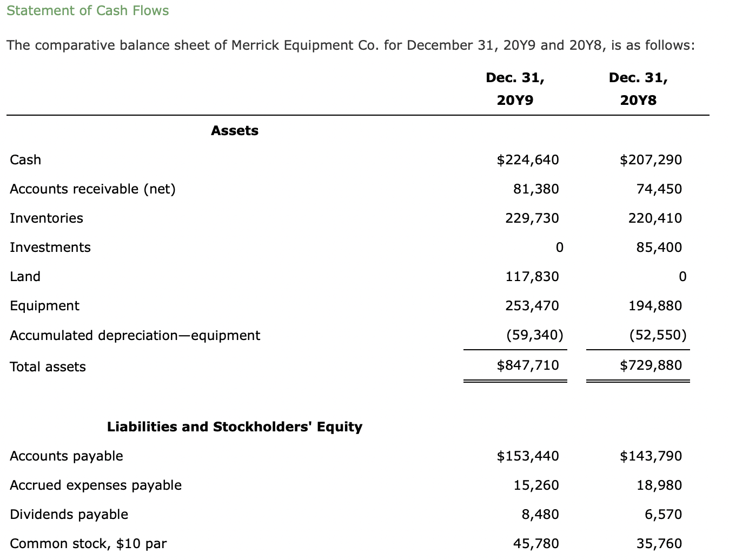
Task: Click the 20Y9 Inventories amount 229,730
Action: pos(532,218)
